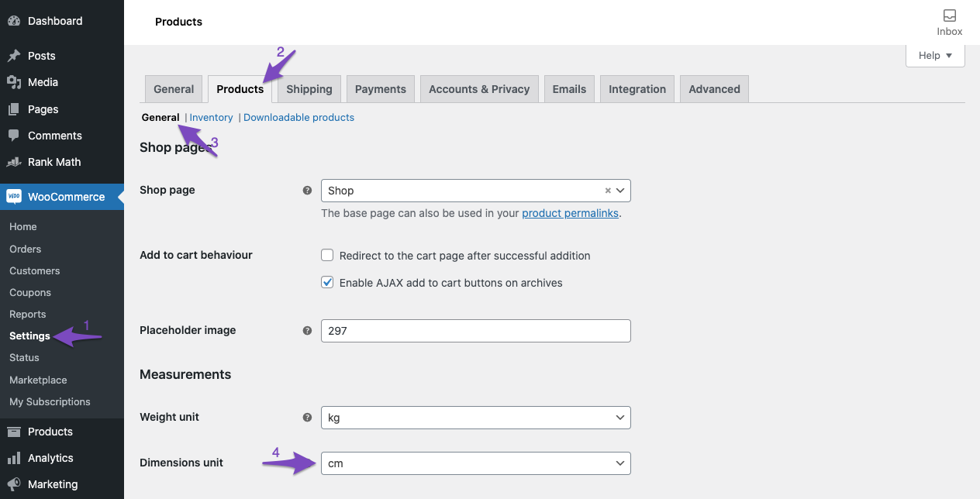Open My Subscriptions submenu item
The width and height of the screenshot is (980, 499).
tap(50, 402)
